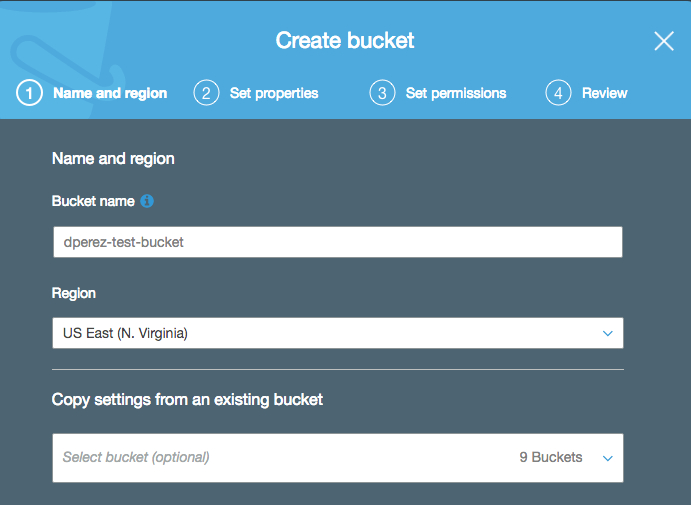The width and height of the screenshot is (691, 505).
Task: Click the step 2 circle icon
Action: pyautogui.click(x=206, y=93)
